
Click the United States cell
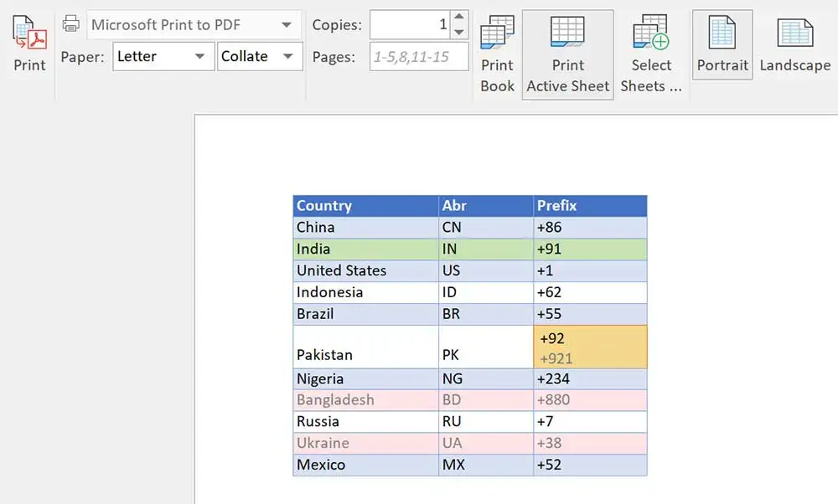pyautogui.click(x=366, y=270)
